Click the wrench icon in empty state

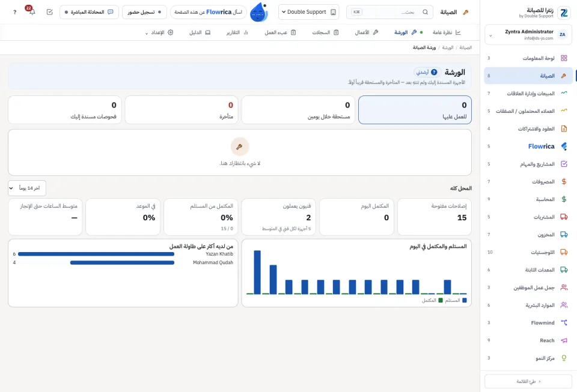pyautogui.click(x=240, y=146)
